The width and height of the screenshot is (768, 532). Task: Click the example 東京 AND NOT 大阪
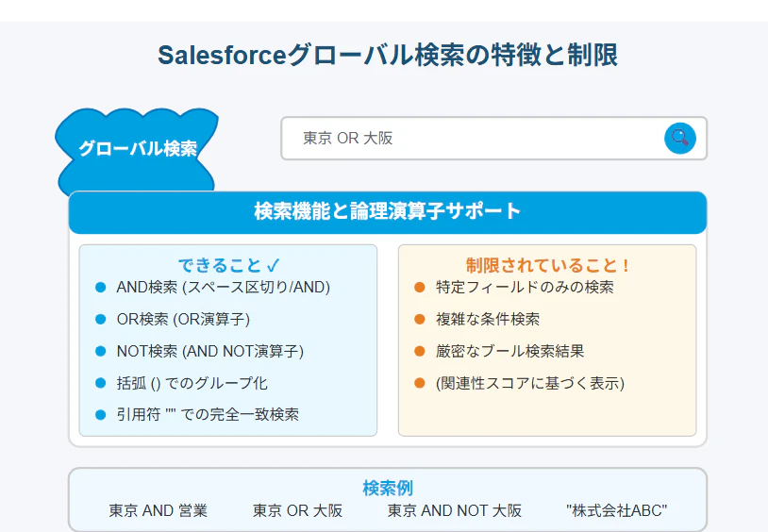[455, 511]
